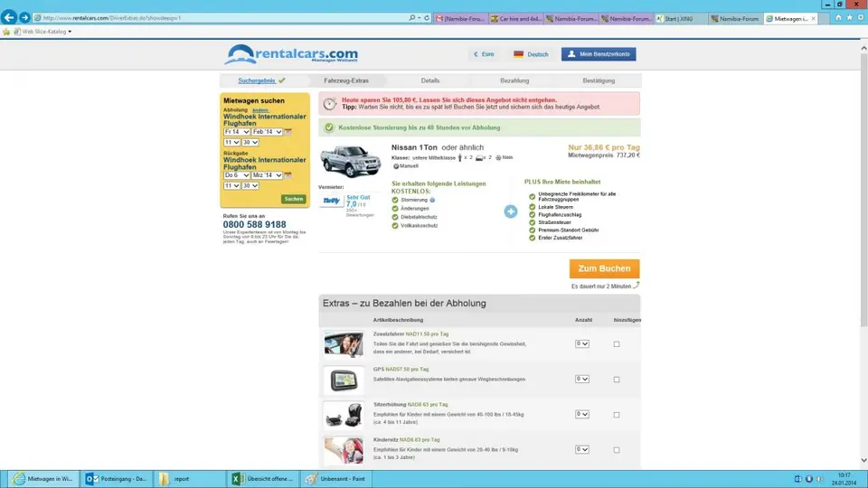Click the Sitzerhöhung booster seat thumbnail

pos(344,415)
